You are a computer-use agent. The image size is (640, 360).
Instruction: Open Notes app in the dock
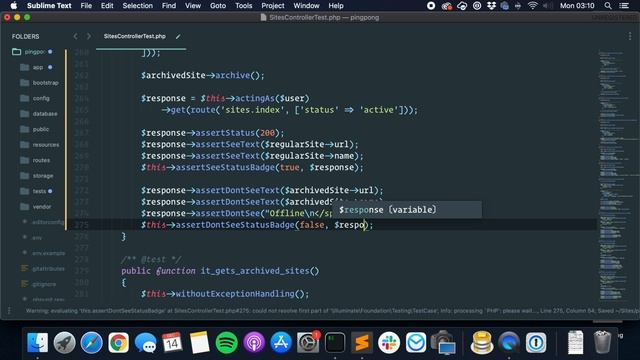(200, 342)
